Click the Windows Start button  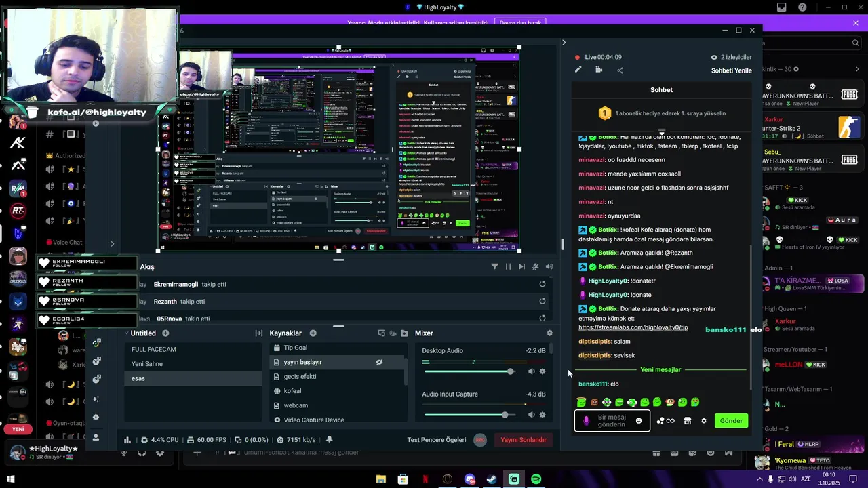coord(10,479)
